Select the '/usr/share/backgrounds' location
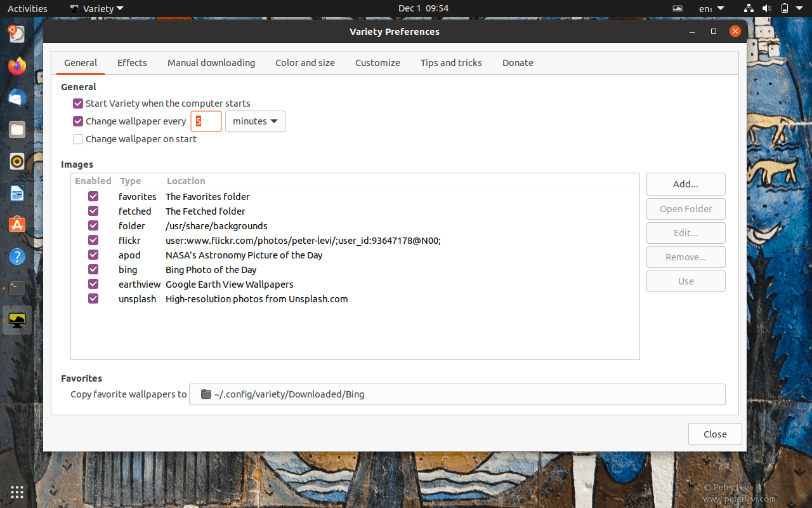 tap(216, 226)
